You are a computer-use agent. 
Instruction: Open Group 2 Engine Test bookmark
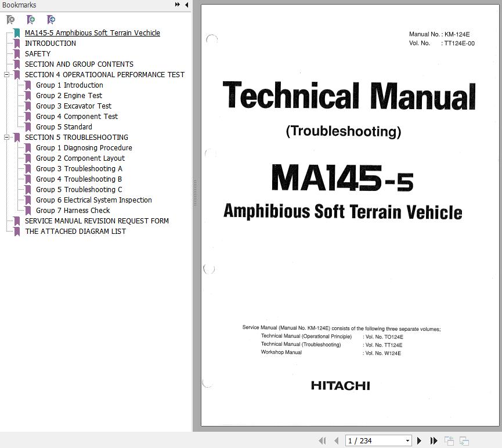69,95
